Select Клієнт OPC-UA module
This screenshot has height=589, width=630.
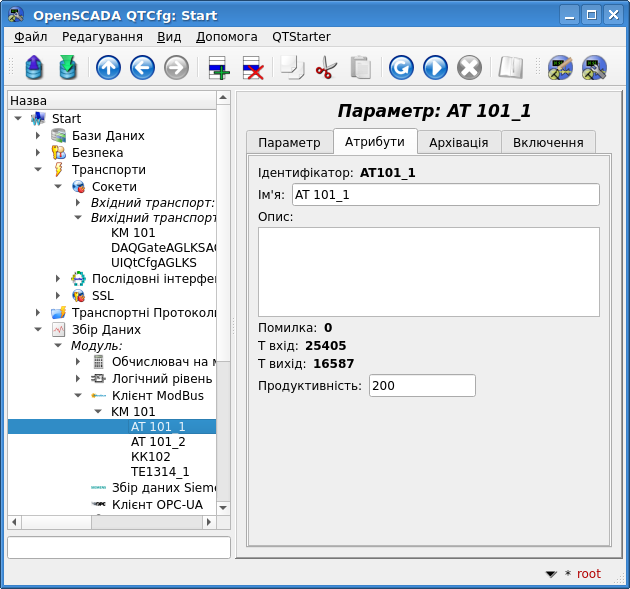tap(157, 505)
